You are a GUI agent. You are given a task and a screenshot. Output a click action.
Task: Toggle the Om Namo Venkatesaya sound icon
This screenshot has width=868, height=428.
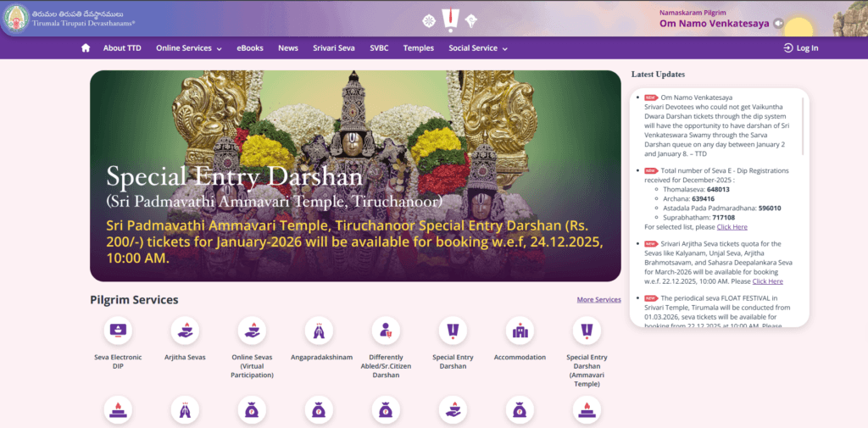click(779, 23)
